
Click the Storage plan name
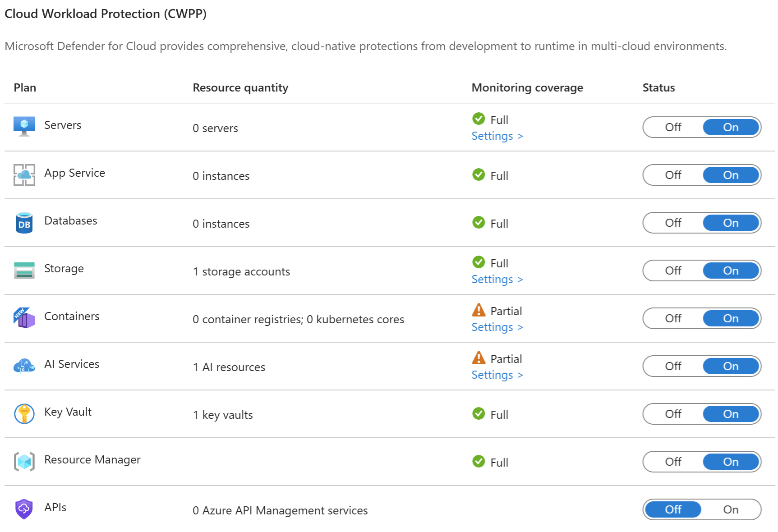tap(64, 269)
